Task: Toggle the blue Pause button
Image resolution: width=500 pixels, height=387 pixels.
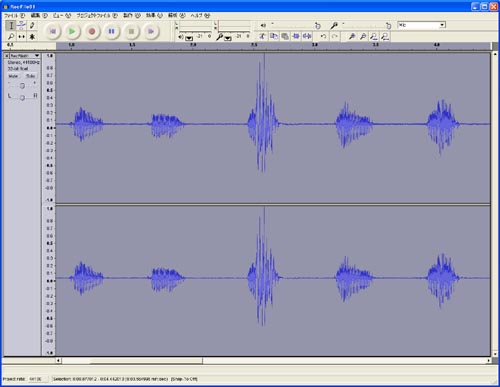Action: (111, 31)
